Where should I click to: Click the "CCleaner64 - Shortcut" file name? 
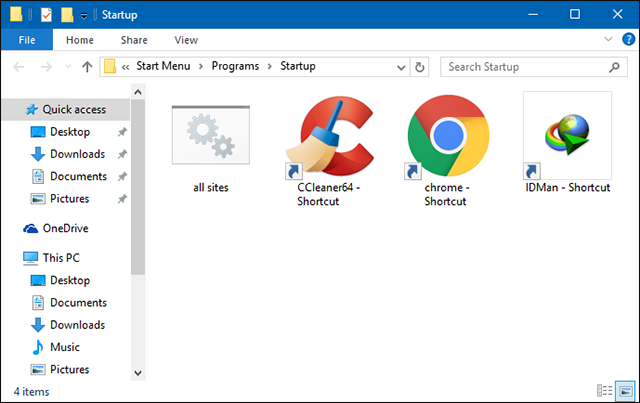point(329,194)
